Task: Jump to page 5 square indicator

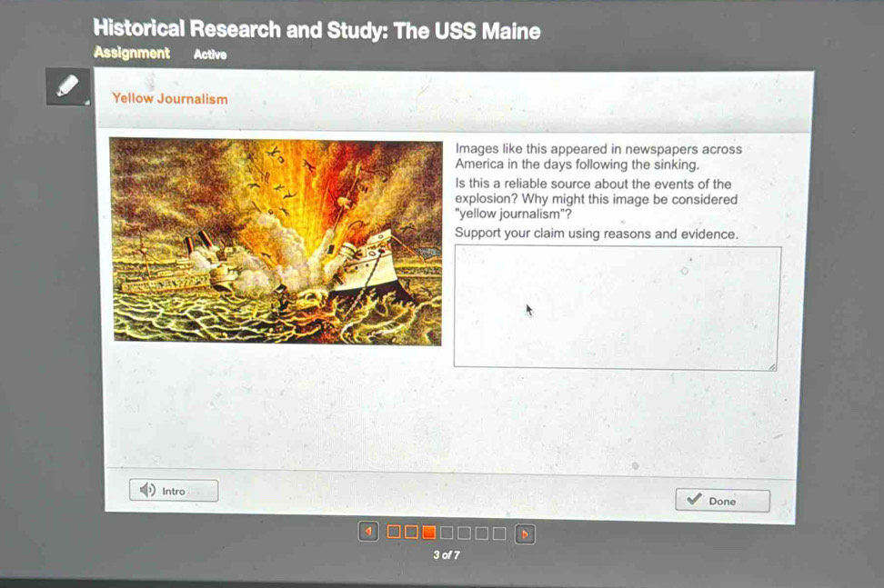Action: point(464,533)
